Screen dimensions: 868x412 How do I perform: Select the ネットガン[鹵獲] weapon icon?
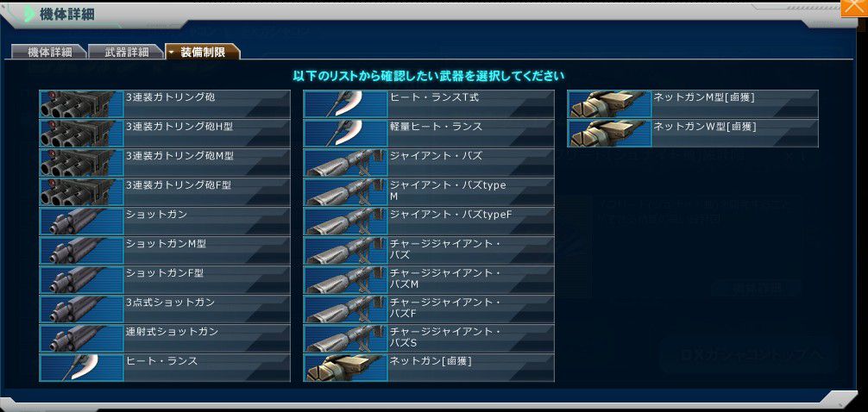345,368
